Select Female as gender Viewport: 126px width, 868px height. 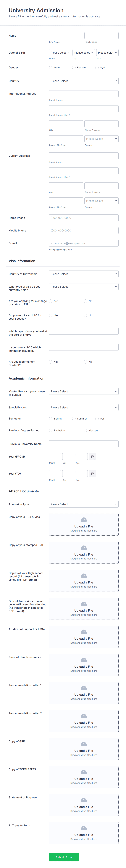(x=74, y=67)
